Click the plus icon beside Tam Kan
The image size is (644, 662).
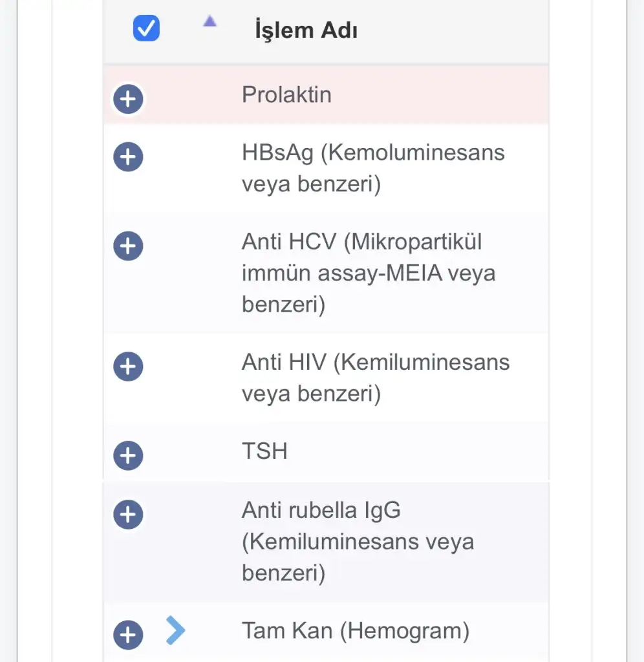(128, 635)
